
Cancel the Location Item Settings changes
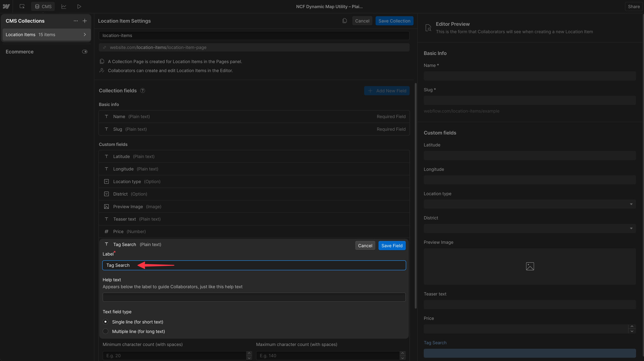[362, 21]
